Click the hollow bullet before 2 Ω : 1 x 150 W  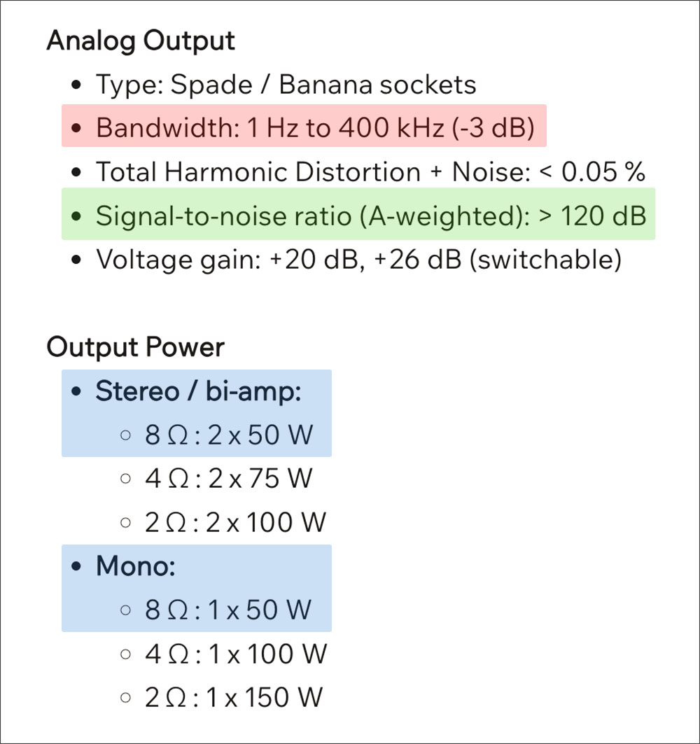click(x=126, y=698)
